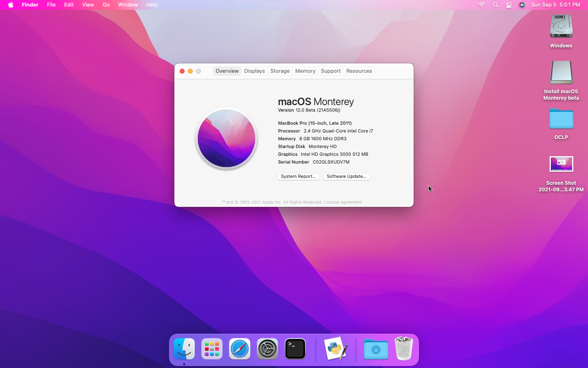Switch to the Memory tab
The width and height of the screenshot is (588, 368).
[305, 71]
